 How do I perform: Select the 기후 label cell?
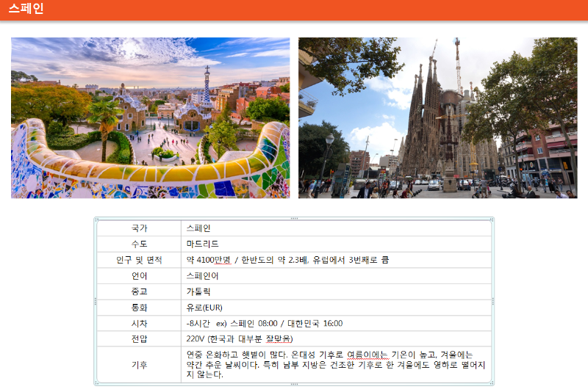(x=139, y=365)
